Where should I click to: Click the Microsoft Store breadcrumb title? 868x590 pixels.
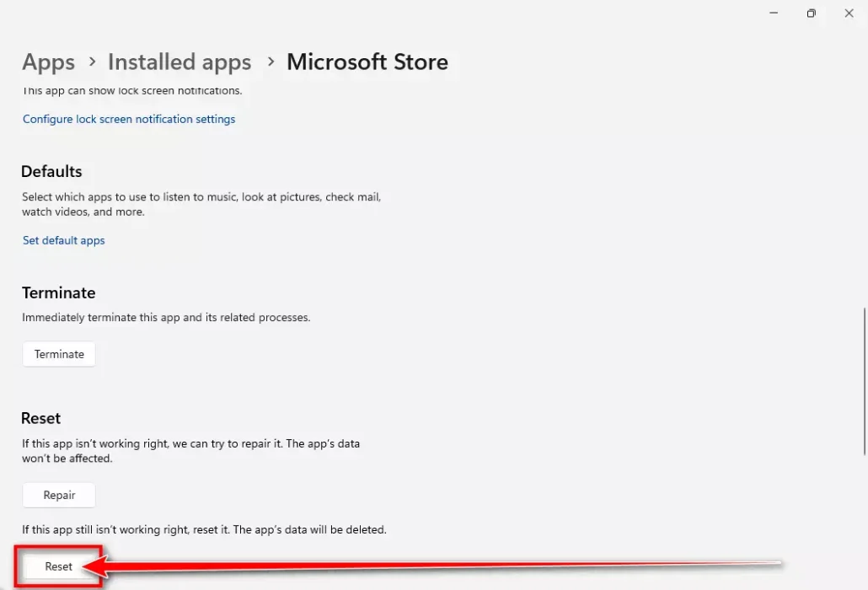(x=367, y=62)
